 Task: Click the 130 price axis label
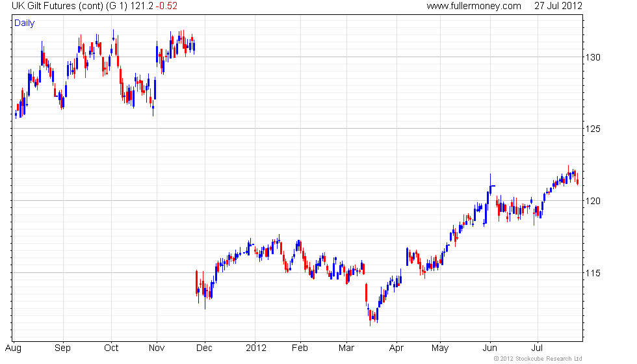click(x=593, y=57)
